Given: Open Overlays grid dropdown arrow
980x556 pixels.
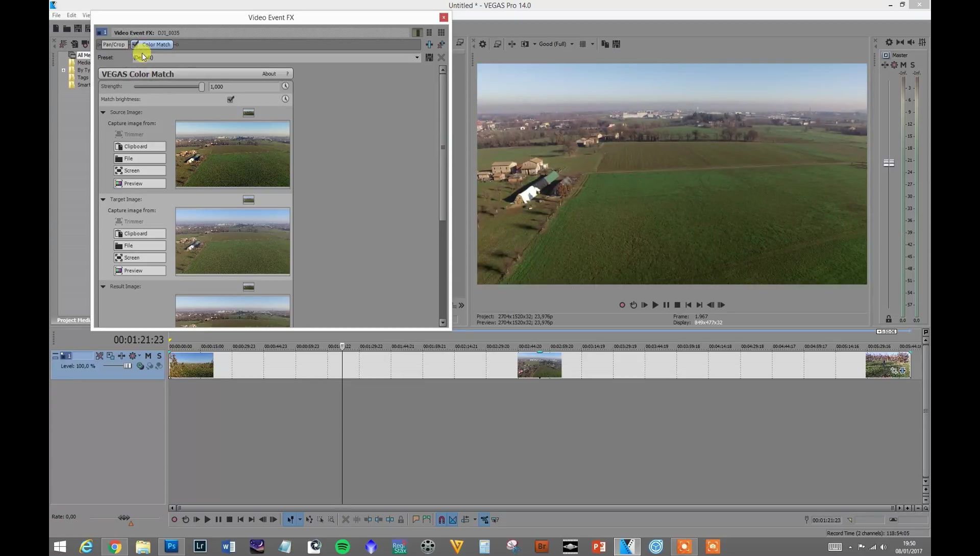Looking at the screenshot, I should (593, 44).
